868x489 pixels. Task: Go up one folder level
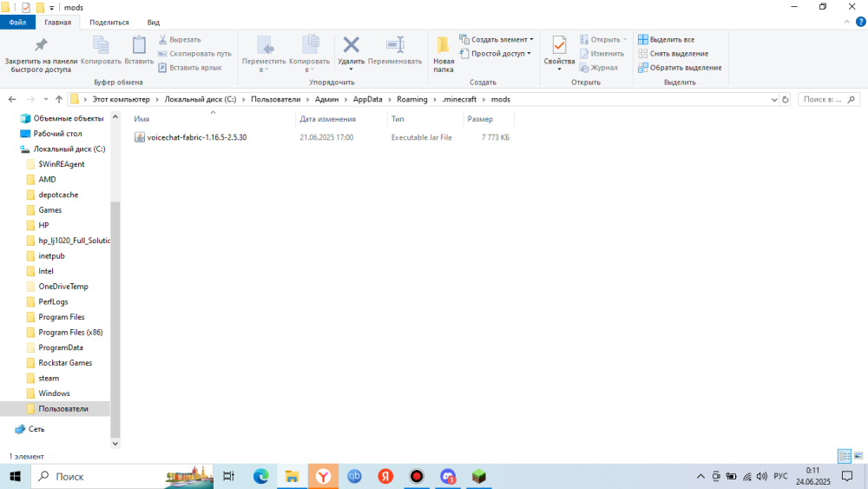click(x=59, y=100)
